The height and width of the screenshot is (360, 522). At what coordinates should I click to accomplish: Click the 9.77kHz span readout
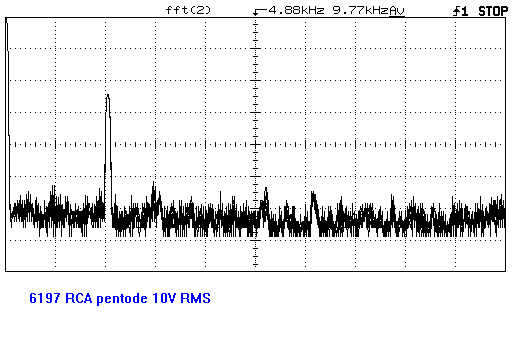click(x=361, y=10)
